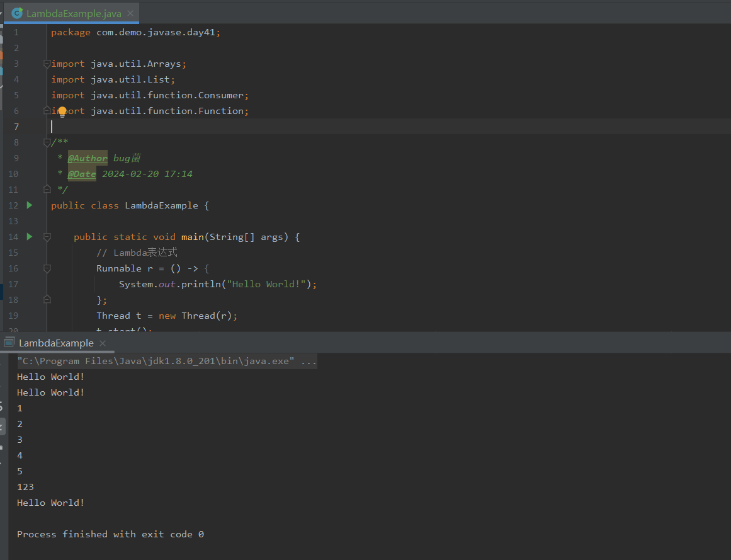The width and height of the screenshot is (731, 560).
Task: Collapse the Javadoc comment fold at line 8
Action: [x=47, y=142]
